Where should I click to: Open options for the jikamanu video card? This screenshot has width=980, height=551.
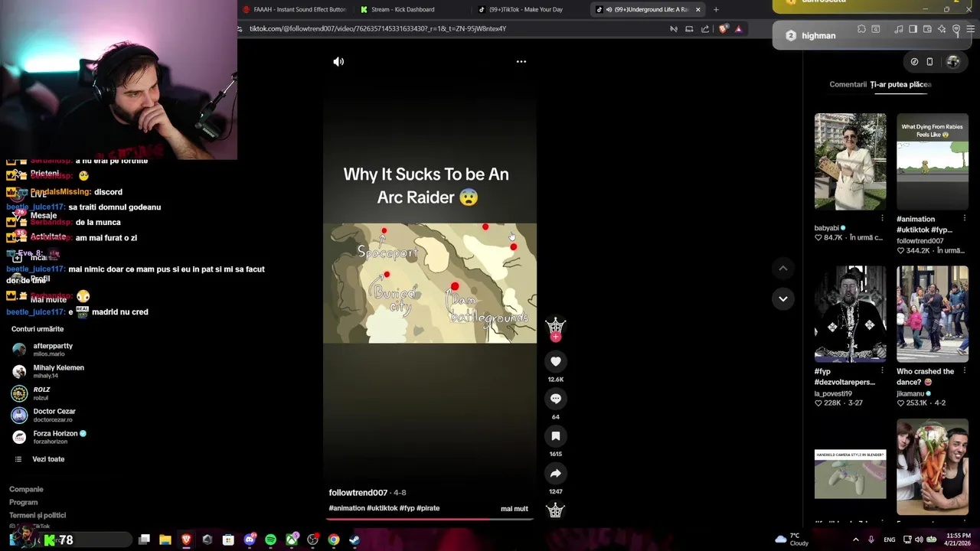(965, 370)
